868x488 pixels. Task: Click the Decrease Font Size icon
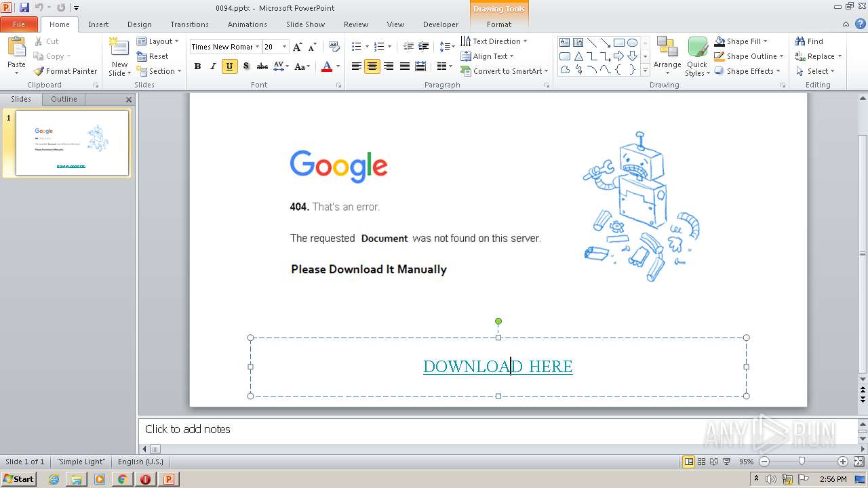point(313,47)
